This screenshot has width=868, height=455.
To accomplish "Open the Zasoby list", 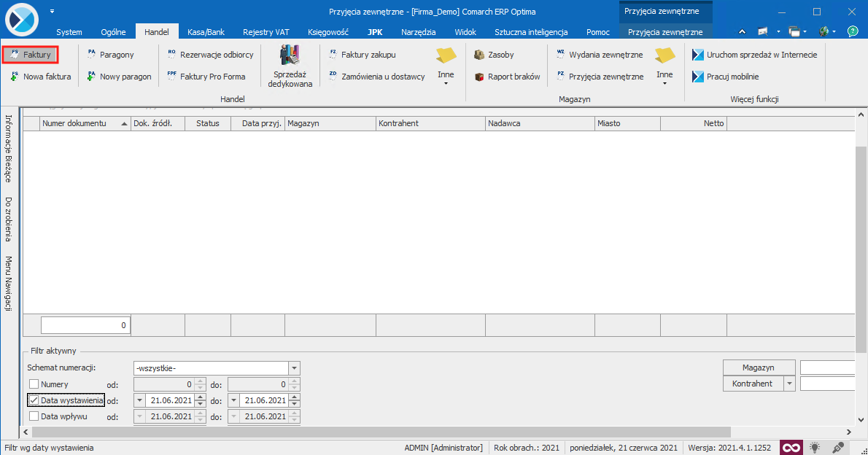I will (497, 53).
